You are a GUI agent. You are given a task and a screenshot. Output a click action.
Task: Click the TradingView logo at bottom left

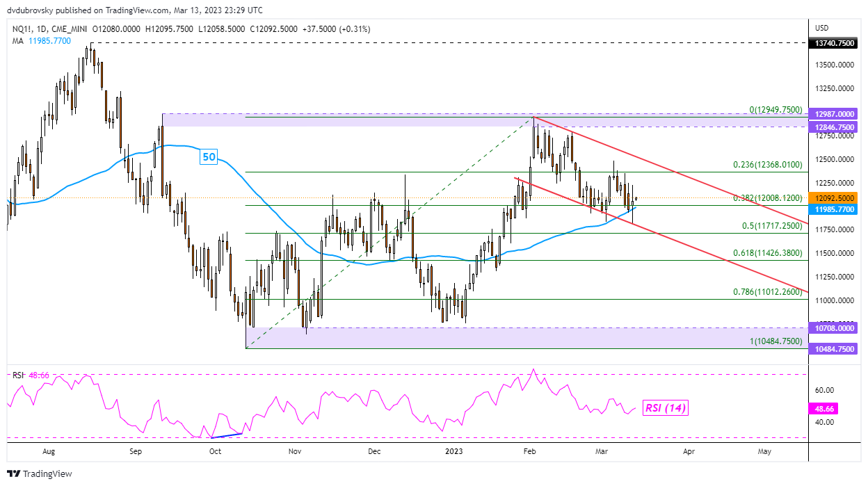point(40,473)
